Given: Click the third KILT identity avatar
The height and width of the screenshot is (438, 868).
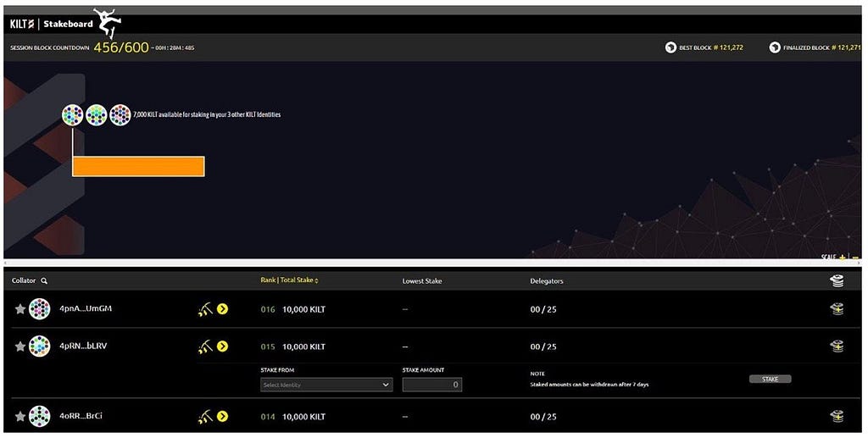Looking at the screenshot, I should (x=120, y=115).
